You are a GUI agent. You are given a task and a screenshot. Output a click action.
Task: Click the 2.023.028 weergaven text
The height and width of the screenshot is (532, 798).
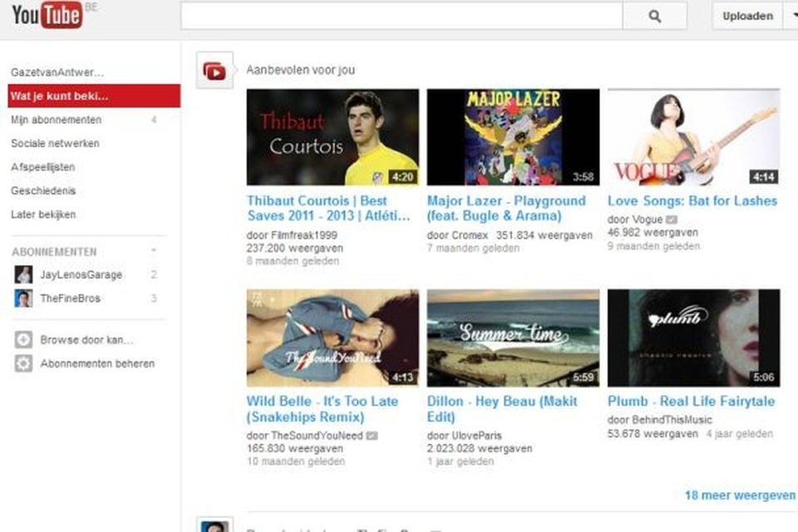point(480,449)
